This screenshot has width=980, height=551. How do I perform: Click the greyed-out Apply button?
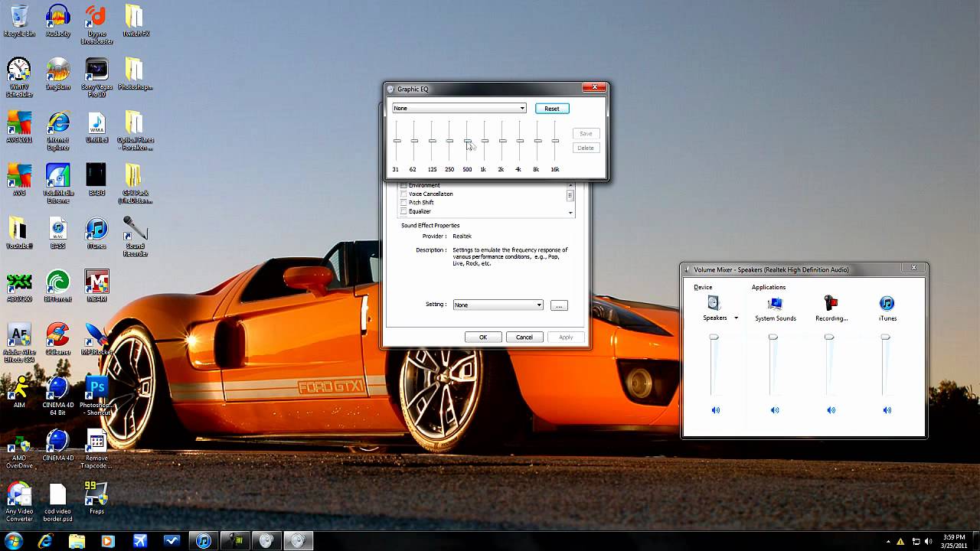point(566,337)
